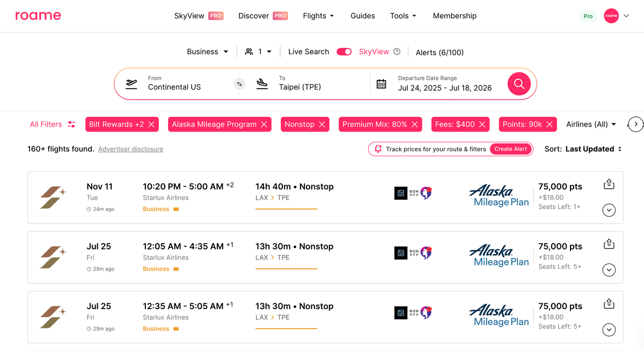Go to the Membership page

point(455,16)
